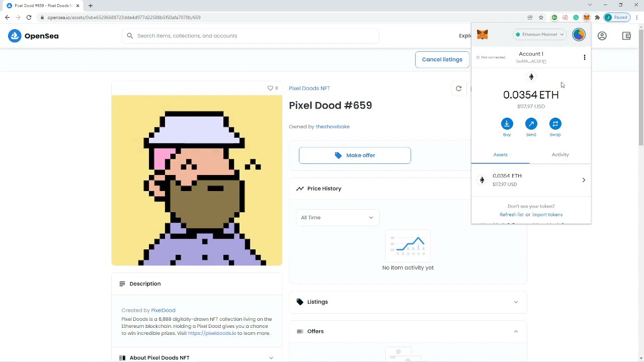644x362 pixels.
Task: Click the browser address bar URL
Action: pyautogui.click(x=124, y=18)
